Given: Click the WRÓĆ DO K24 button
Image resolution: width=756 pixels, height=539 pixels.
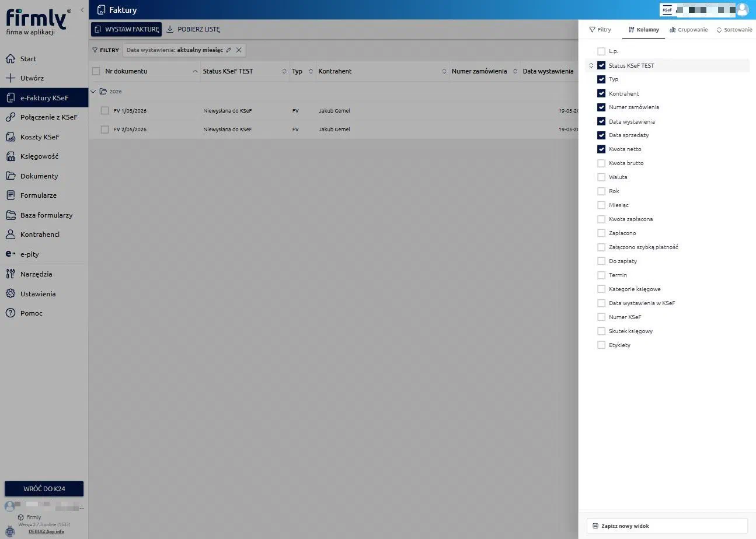Looking at the screenshot, I should pyautogui.click(x=44, y=489).
